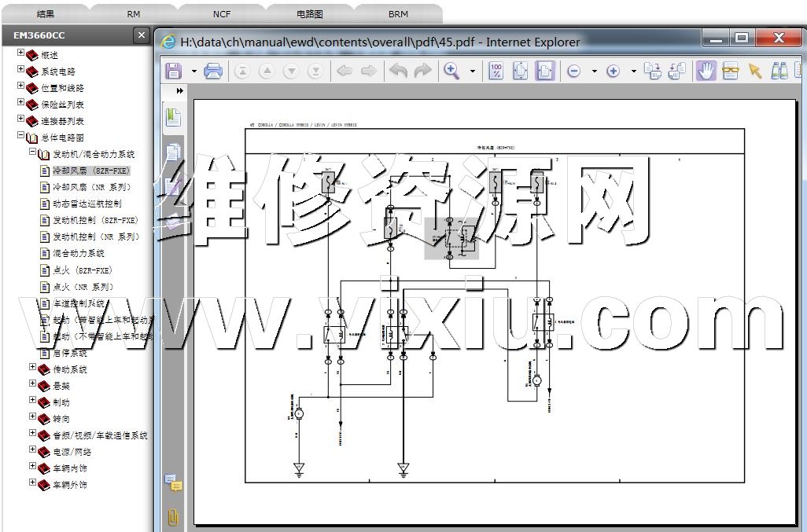
Task: Click the binoculars Search icon
Action: pyautogui.click(x=779, y=72)
